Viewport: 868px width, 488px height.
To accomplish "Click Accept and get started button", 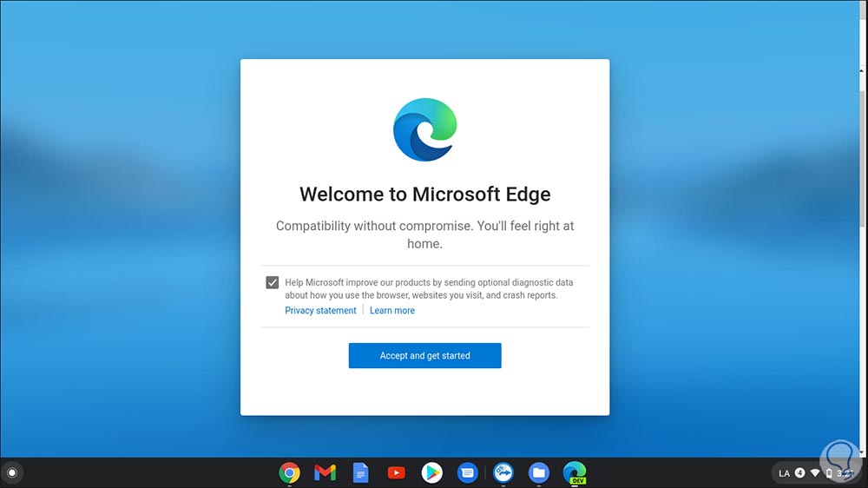I will 424,356.
